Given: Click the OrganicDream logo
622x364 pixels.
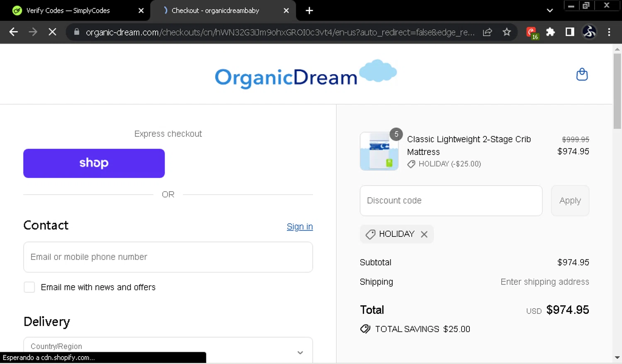Looking at the screenshot, I should pos(306,74).
